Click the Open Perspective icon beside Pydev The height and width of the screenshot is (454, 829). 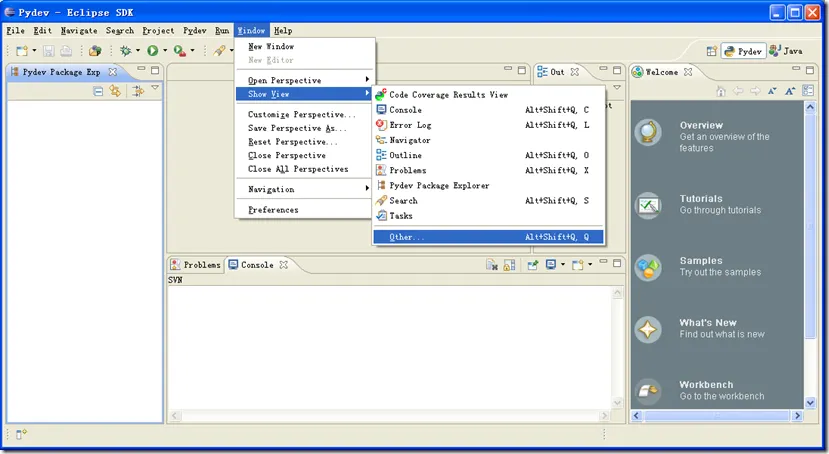(x=712, y=51)
